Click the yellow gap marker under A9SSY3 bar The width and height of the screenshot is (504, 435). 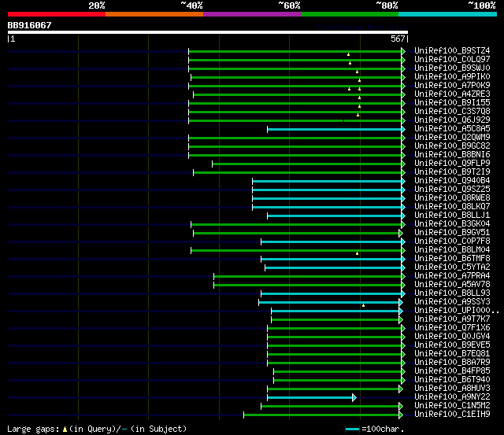point(363,305)
